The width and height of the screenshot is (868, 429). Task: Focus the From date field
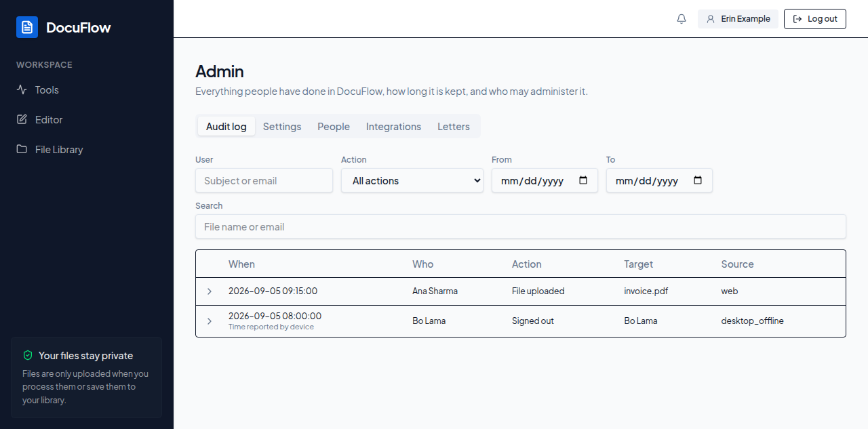[545, 180]
